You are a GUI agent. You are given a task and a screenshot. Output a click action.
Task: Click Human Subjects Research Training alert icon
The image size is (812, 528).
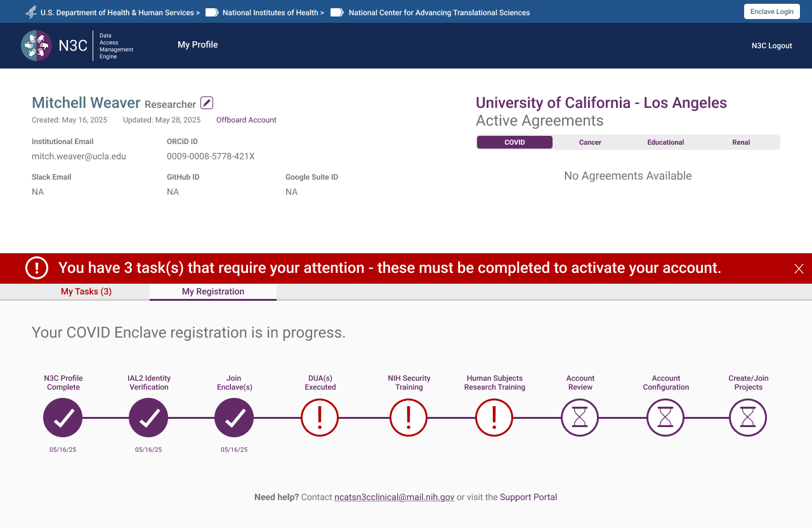(x=494, y=418)
